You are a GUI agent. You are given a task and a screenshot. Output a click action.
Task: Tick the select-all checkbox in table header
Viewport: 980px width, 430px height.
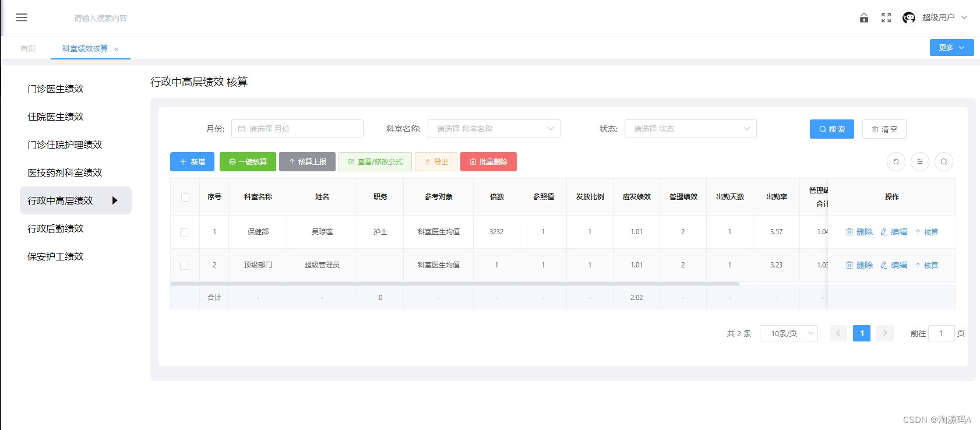point(185,198)
